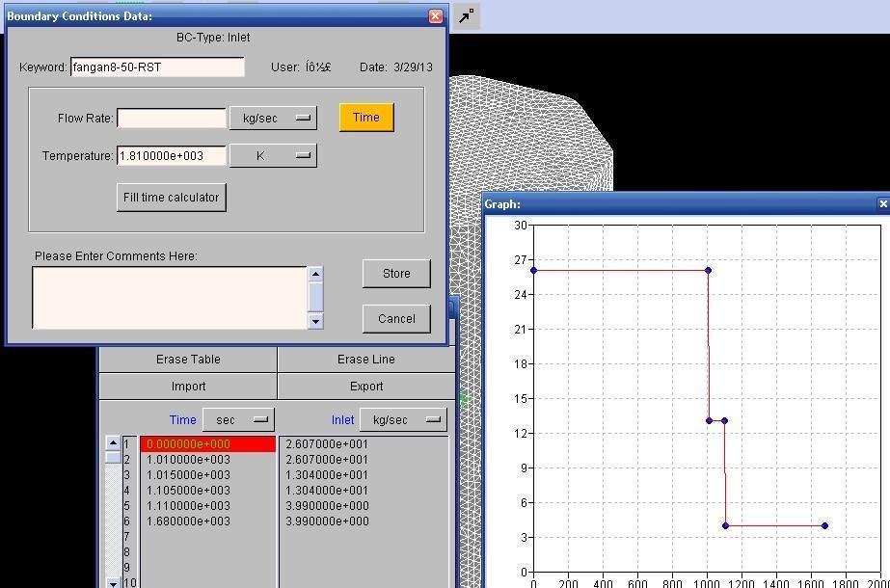Select the highlighted 0.000000e+000 time cell
This screenshot has width=890, height=588.
click(x=207, y=444)
